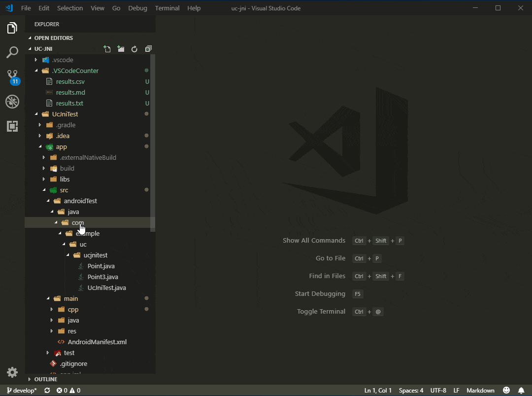Viewport: 532px width, 396px height.
Task: Open AndroidManifest.xml file
Action: (x=90, y=342)
